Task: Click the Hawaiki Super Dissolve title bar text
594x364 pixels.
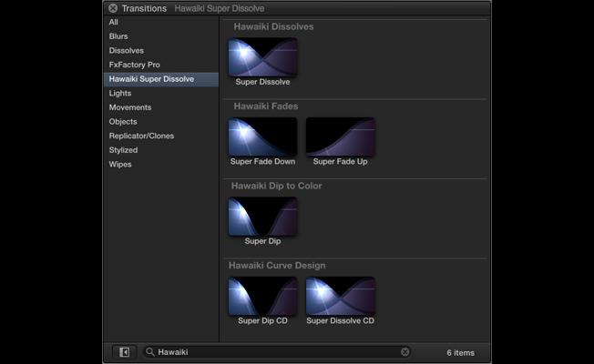Action: 220,8
